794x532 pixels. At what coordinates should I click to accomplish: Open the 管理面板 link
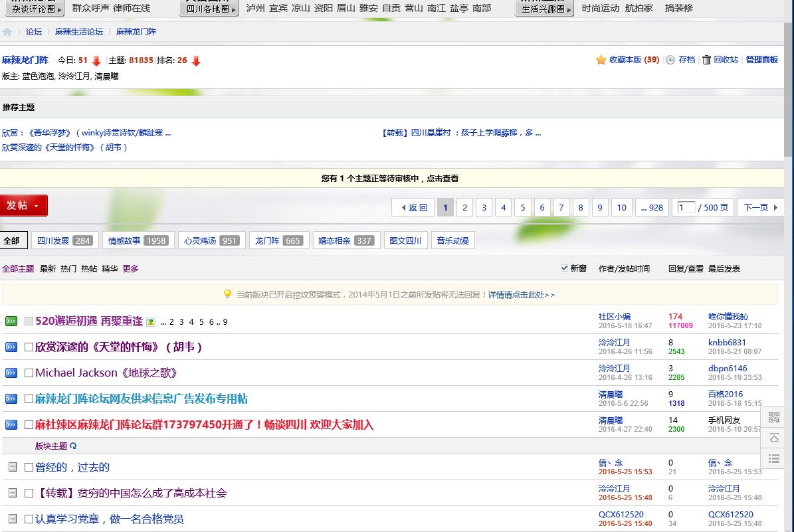761,60
